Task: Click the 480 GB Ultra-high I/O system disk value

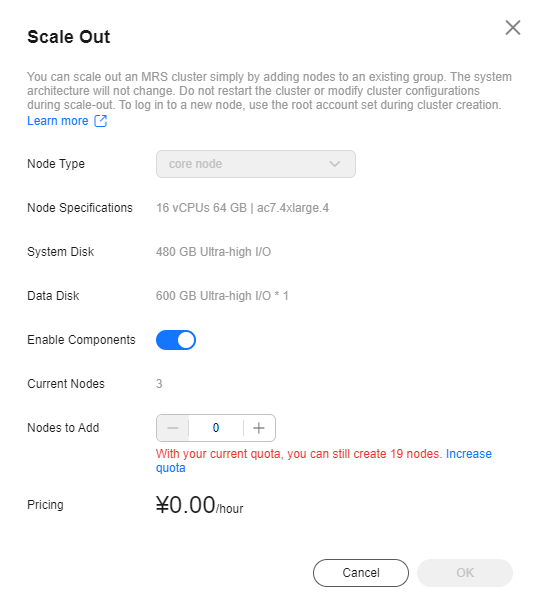Action: coord(213,252)
